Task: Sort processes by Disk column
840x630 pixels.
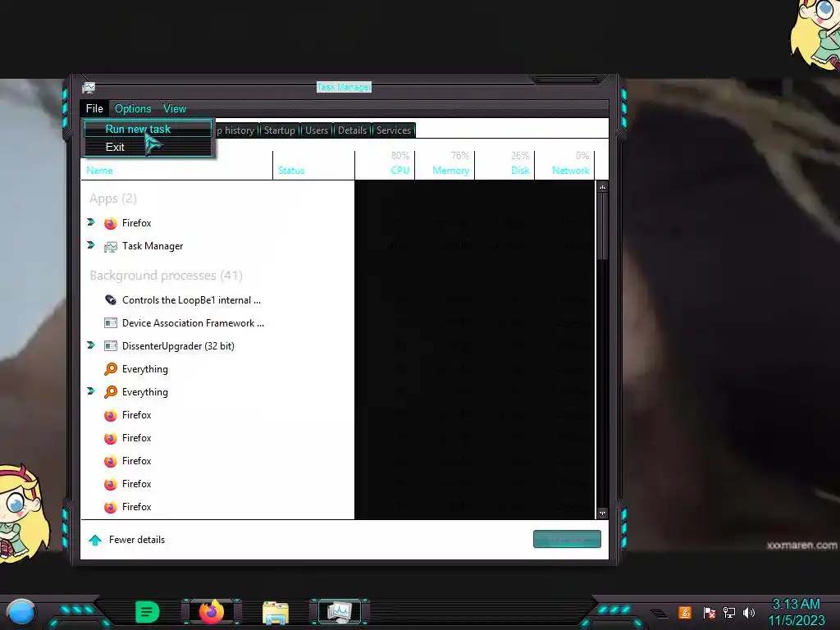Action: [504, 166]
